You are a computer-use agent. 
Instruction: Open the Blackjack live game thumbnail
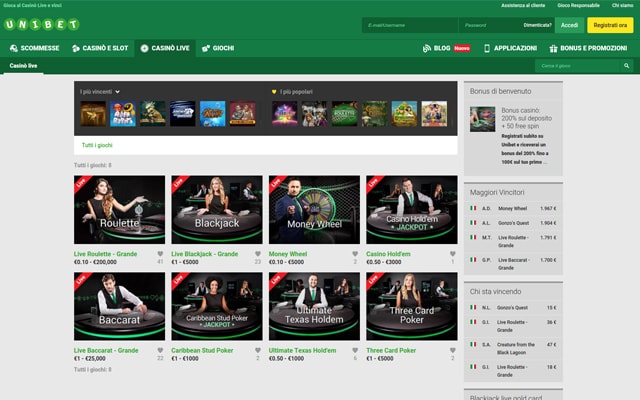pos(217,210)
